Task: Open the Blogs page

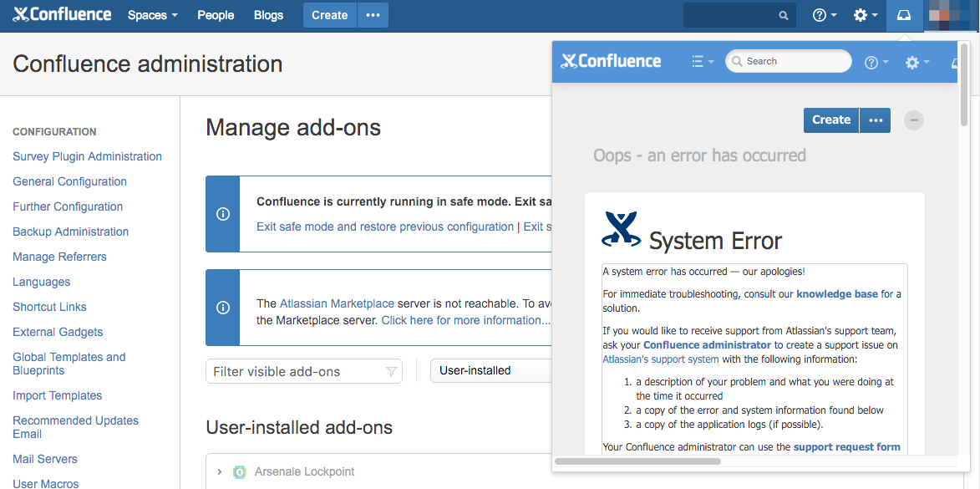Action: tap(269, 15)
